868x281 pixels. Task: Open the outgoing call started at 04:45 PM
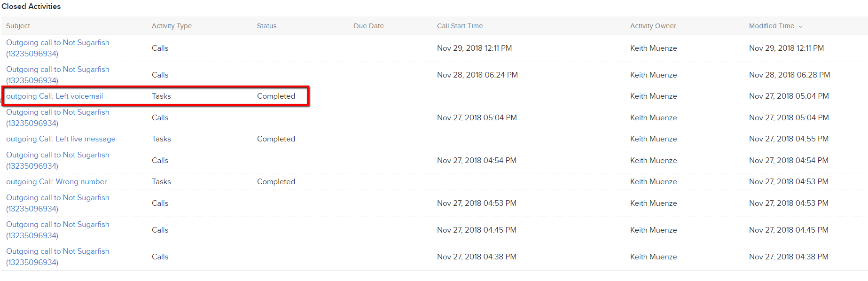click(x=57, y=225)
